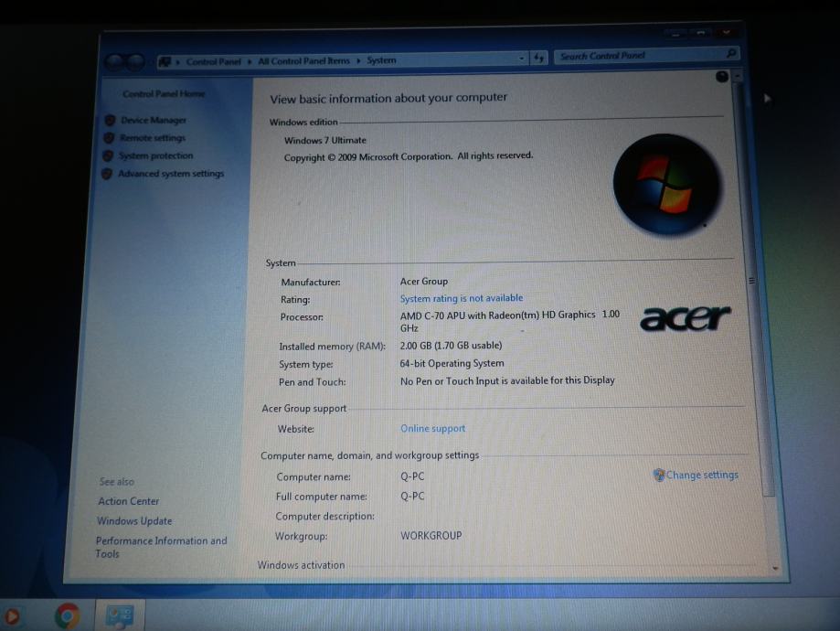Click the Advanced system settings shield icon

(107, 174)
